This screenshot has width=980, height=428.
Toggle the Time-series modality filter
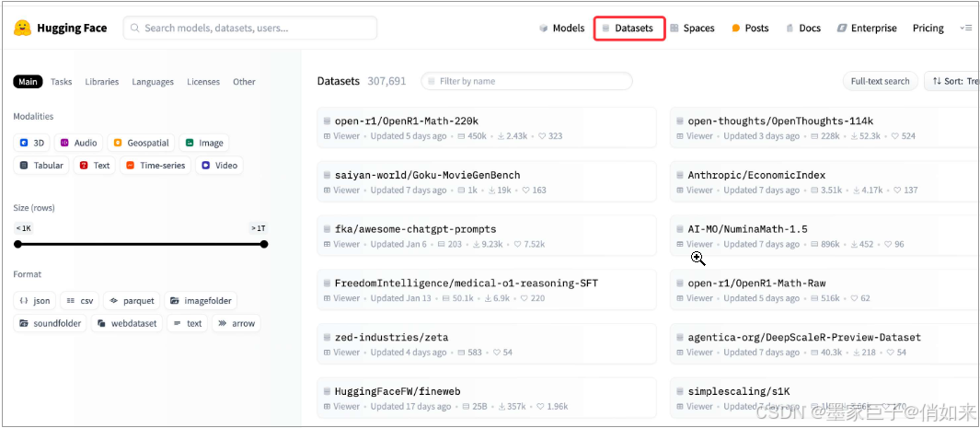tap(156, 166)
